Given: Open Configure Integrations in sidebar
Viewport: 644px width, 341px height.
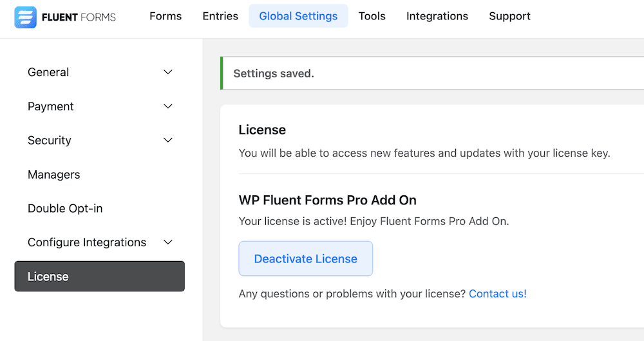Looking at the screenshot, I should [87, 242].
